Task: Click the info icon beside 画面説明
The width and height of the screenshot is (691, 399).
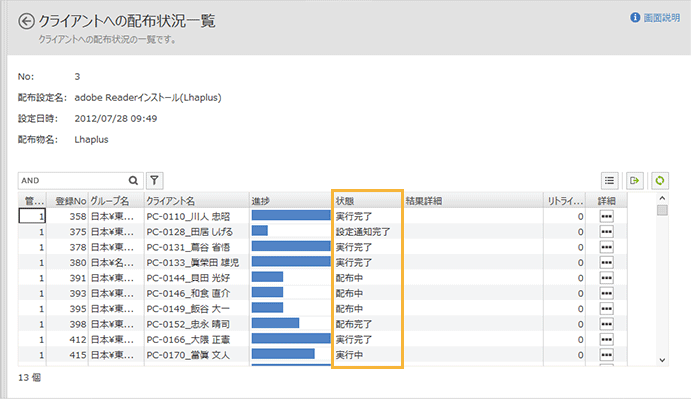Action: [x=635, y=18]
